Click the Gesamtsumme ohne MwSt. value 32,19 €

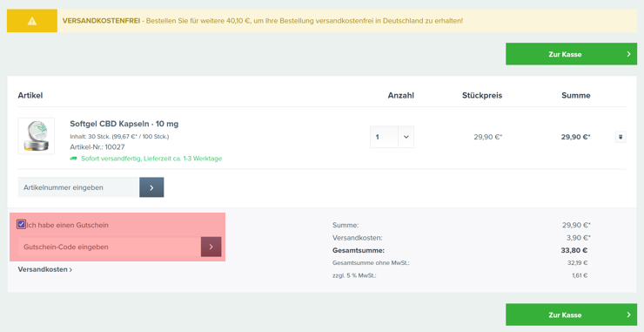578,263
